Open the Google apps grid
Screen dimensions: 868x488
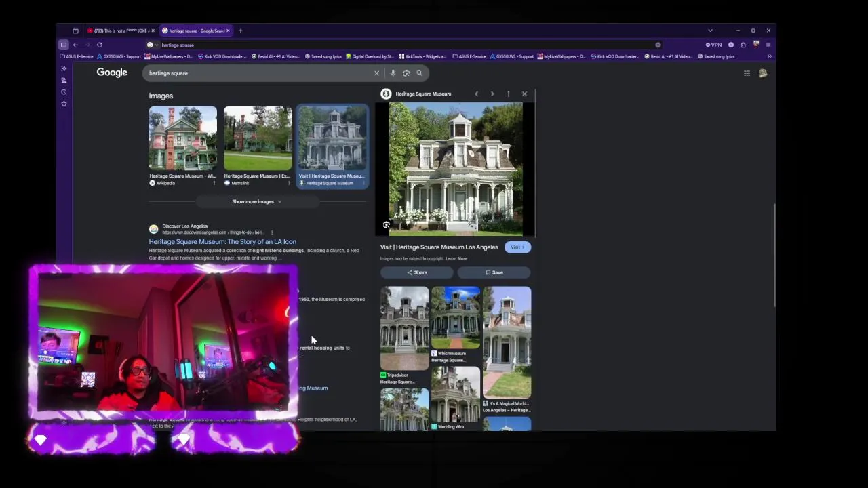747,73
